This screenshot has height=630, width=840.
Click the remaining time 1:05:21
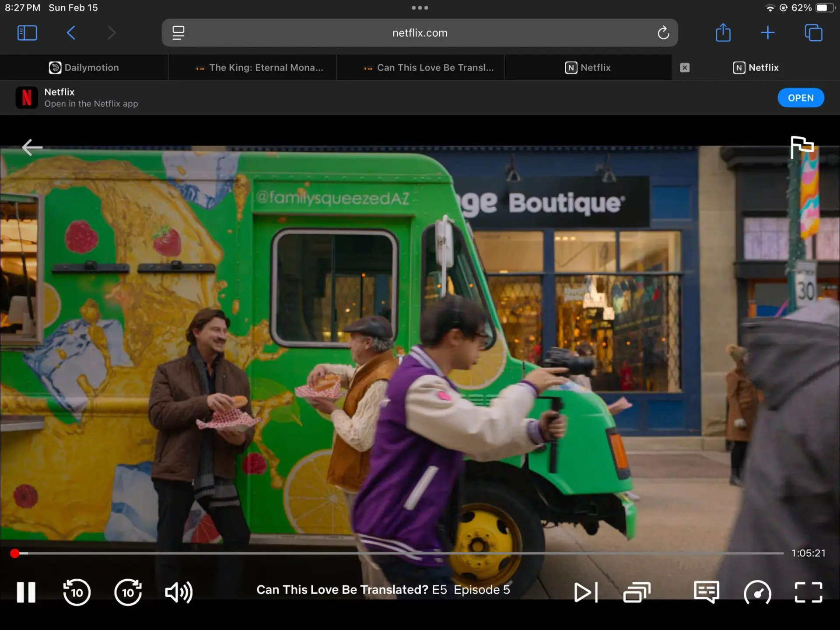click(x=808, y=553)
